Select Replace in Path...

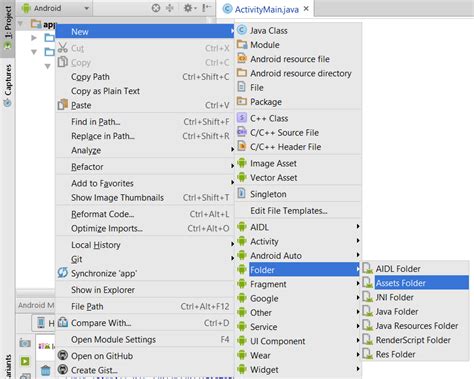pyautogui.click(x=144, y=136)
